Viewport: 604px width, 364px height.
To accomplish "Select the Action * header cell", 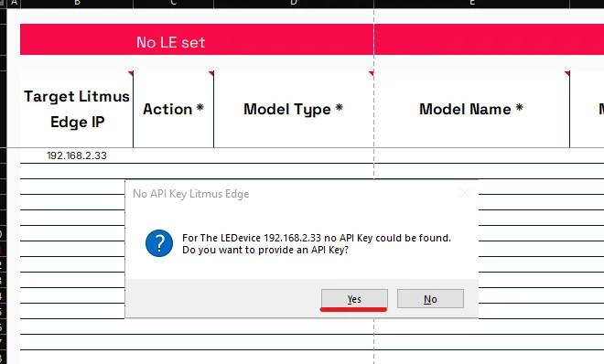I will point(173,109).
